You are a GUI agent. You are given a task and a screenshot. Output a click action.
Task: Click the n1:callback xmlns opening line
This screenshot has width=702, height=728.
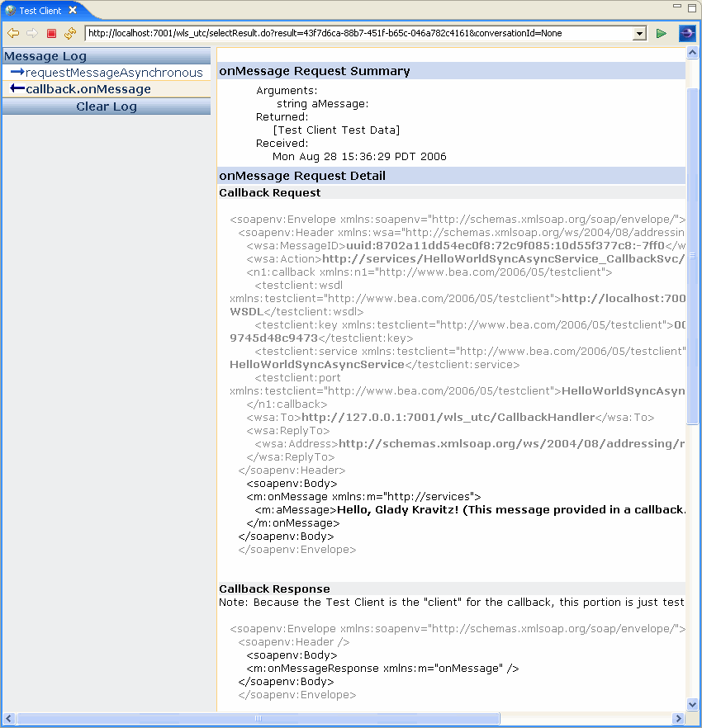coord(429,272)
